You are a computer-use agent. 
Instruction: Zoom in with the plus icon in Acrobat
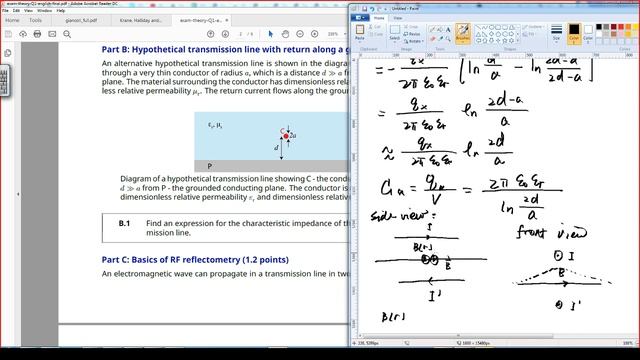click(x=314, y=34)
